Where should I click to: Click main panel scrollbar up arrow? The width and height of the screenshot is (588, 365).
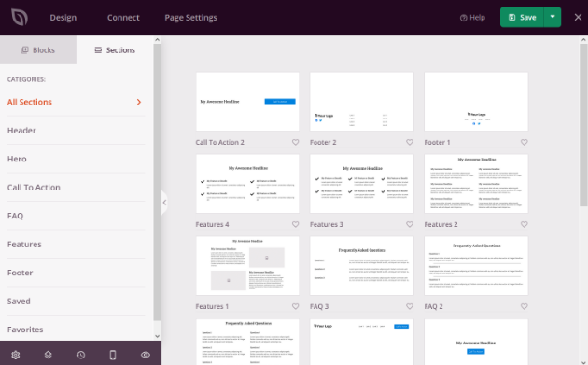[583, 40]
